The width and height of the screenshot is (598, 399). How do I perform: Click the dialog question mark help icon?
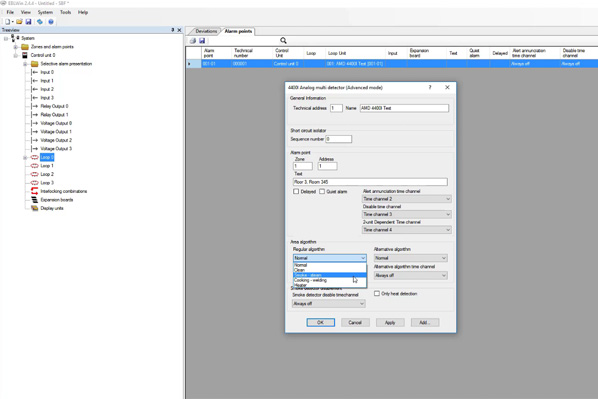(430, 87)
